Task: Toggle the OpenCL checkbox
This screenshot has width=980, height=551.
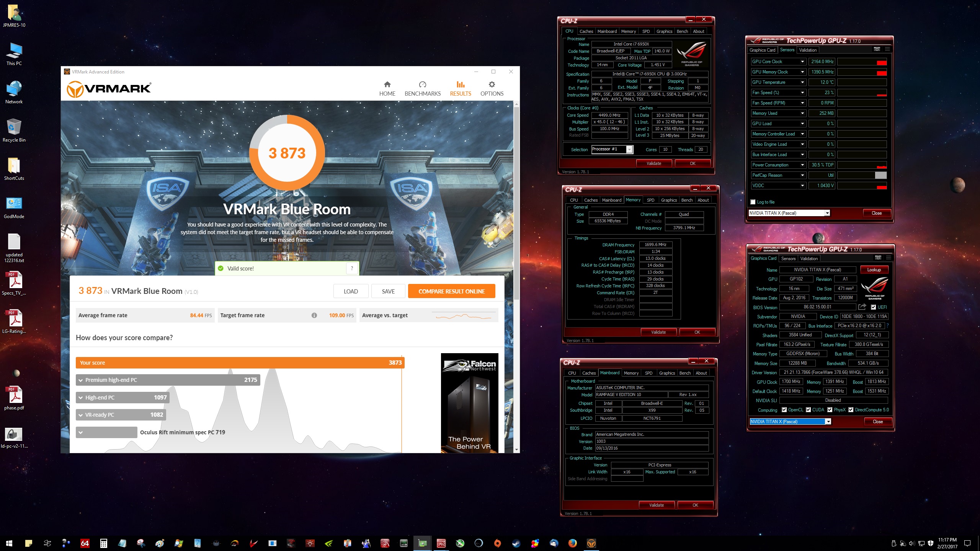Action: (784, 410)
